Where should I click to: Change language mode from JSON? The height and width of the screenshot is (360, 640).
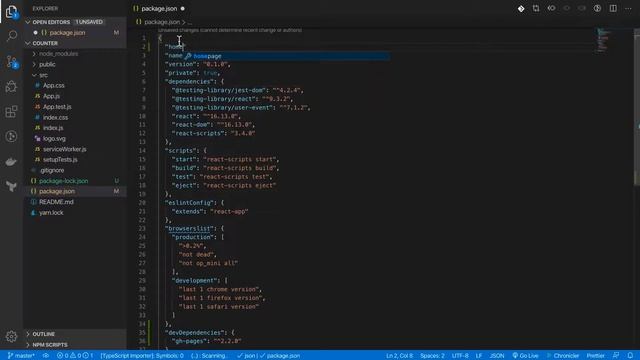coord(497,356)
